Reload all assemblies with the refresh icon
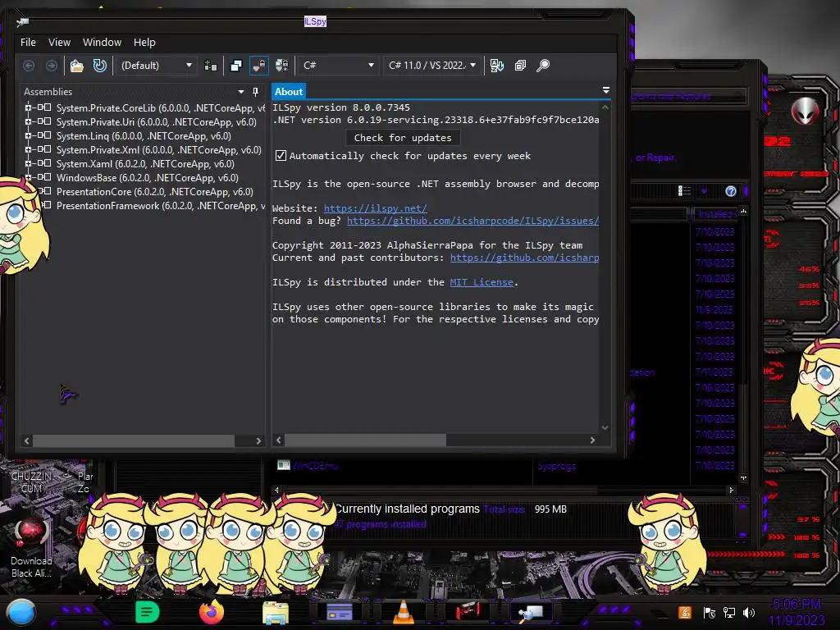 coord(99,66)
